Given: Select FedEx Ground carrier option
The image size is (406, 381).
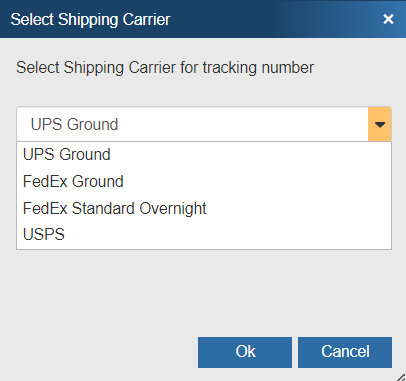Looking at the screenshot, I should (204, 182).
